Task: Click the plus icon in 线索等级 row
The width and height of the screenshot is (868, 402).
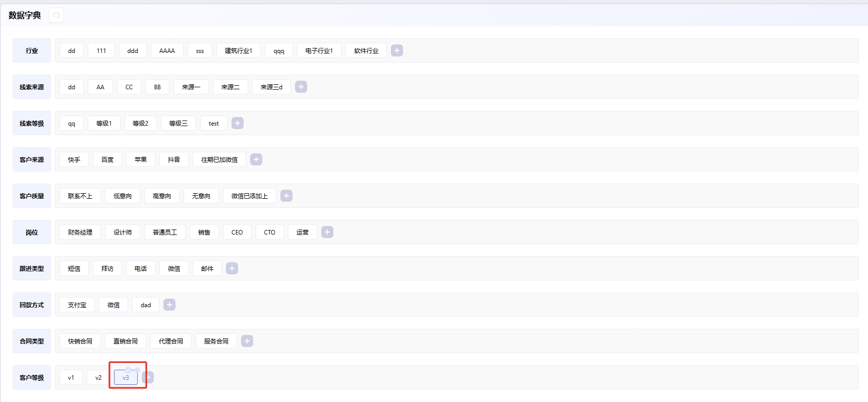Action: 238,123
